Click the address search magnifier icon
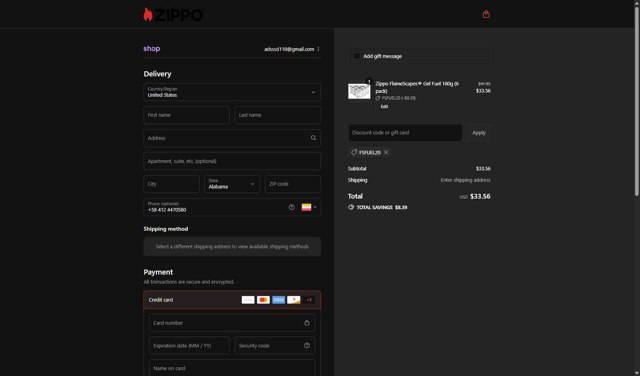 tap(313, 138)
